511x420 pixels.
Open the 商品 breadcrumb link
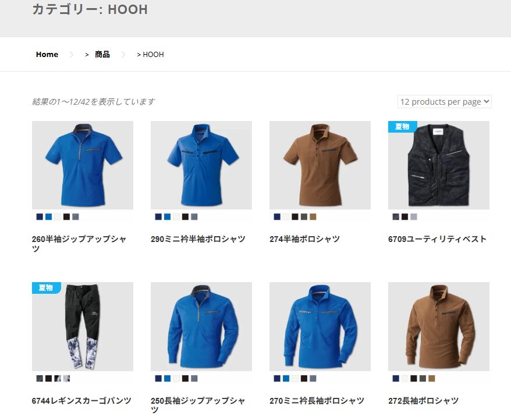coord(102,55)
